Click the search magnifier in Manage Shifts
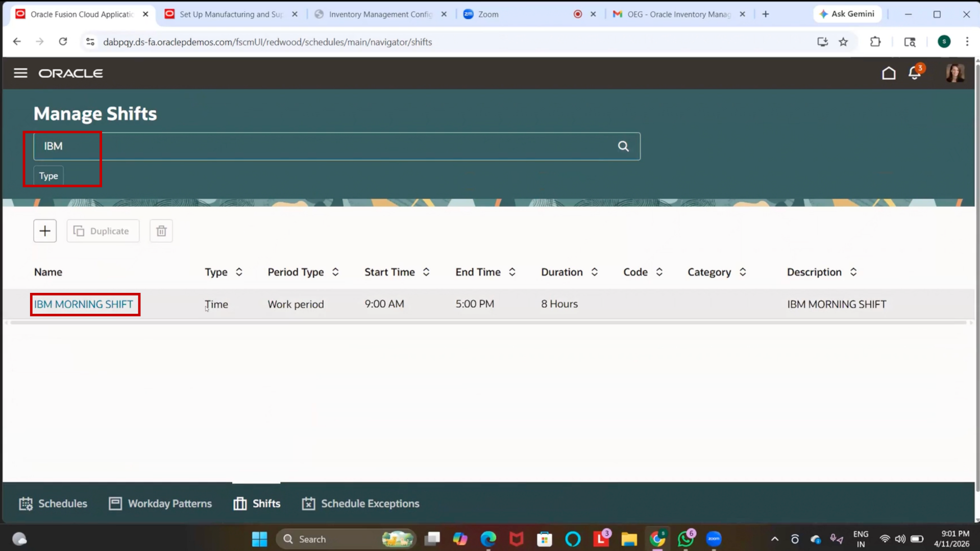This screenshot has width=980, height=551. tap(623, 146)
